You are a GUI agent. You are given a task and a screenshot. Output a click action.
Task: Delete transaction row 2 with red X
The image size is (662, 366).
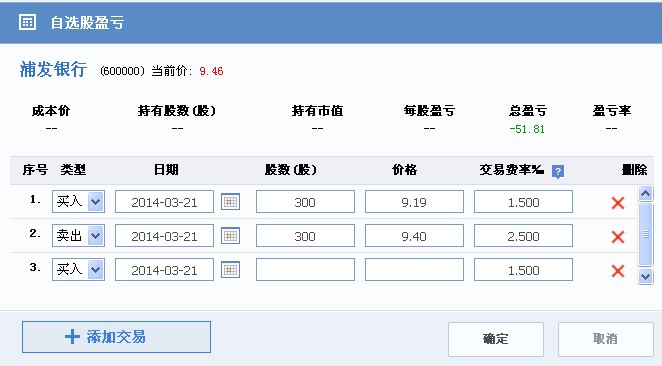pyautogui.click(x=618, y=237)
